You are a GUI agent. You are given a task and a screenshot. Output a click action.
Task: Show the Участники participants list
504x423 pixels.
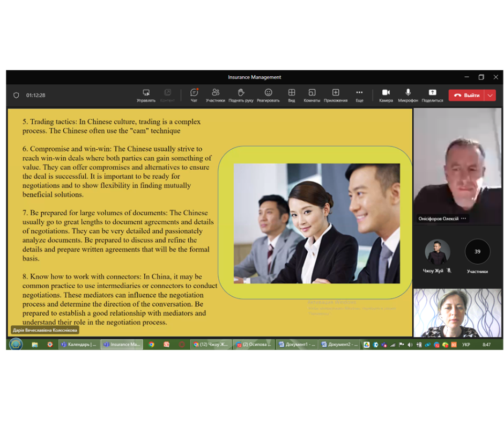216,96
